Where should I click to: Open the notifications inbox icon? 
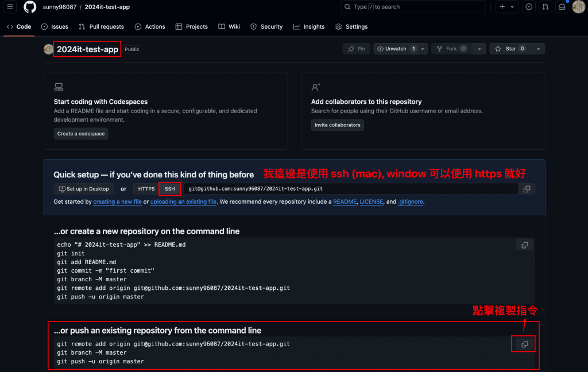tap(562, 7)
